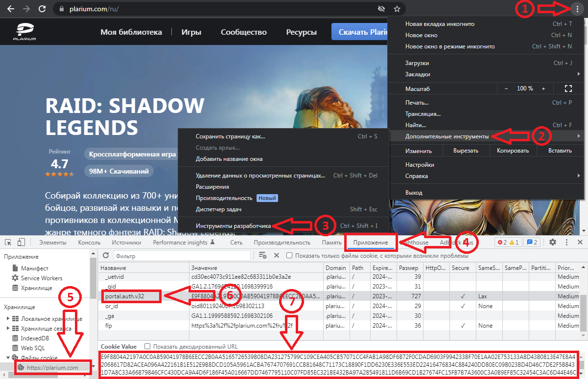The width and height of the screenshot is (588, 379).
Task: Toggle show only cookies with issues checkbox
Action: pos(289,255)
